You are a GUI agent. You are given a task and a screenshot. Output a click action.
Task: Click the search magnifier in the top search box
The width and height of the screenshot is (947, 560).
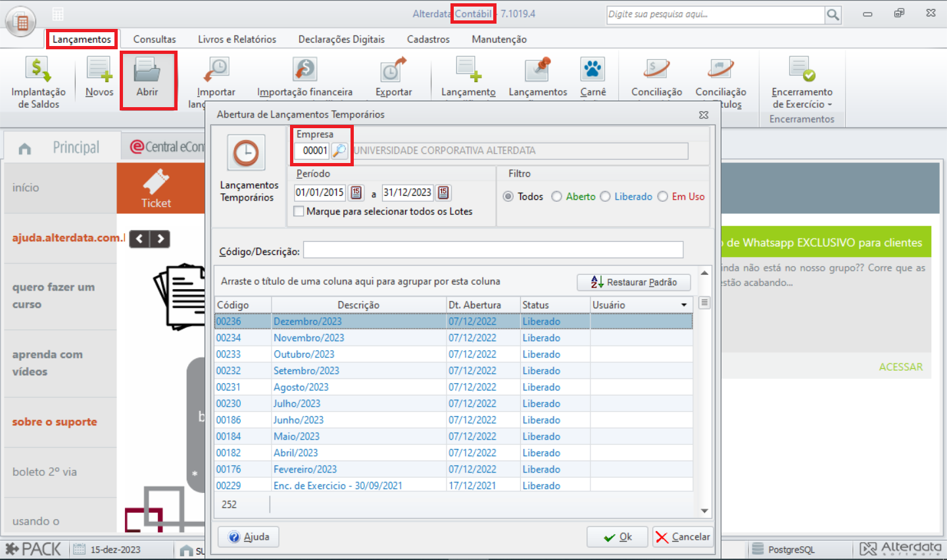click(x=833, y=14)
